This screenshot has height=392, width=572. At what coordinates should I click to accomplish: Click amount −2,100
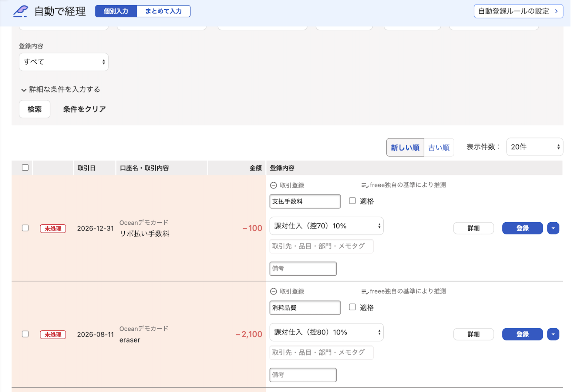coord(249,334)
